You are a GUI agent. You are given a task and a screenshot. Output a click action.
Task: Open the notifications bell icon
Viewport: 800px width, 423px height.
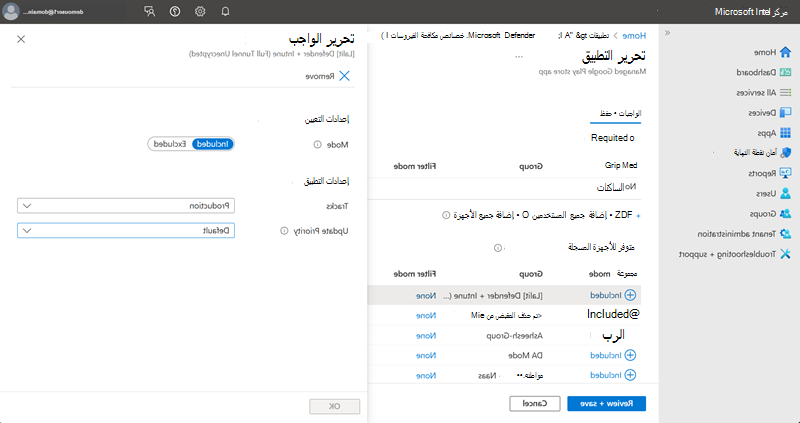(x=225, y=11)
